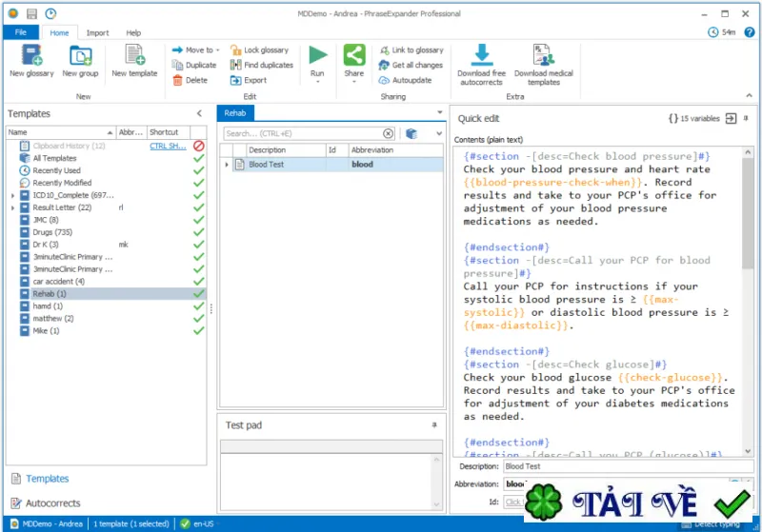
Task: Toggle the checkmark for ICD10_Complete glossary
Action: pos(198,195)
